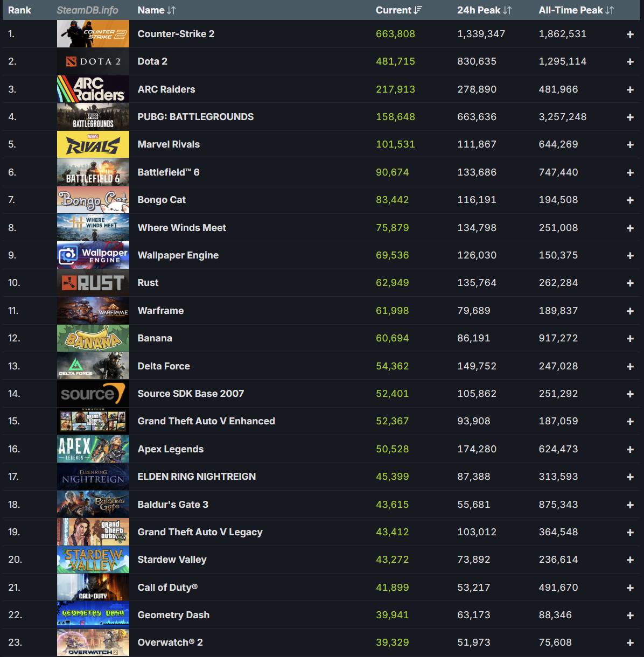Sort by 24h Peak column header
This screenshot has width=644, height=657.
point(484,10)
